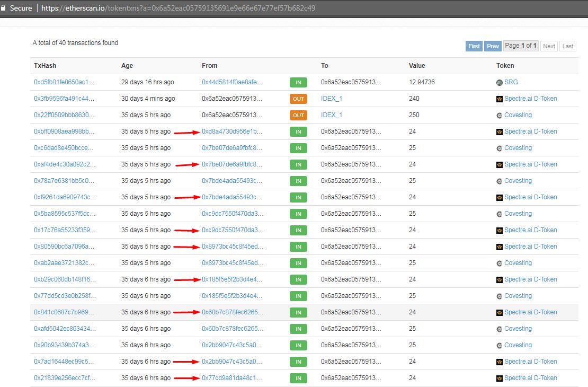588x387 pixels.
Task: Click 'A total of 40 transactions found'
Action: [x=75, y=43]
